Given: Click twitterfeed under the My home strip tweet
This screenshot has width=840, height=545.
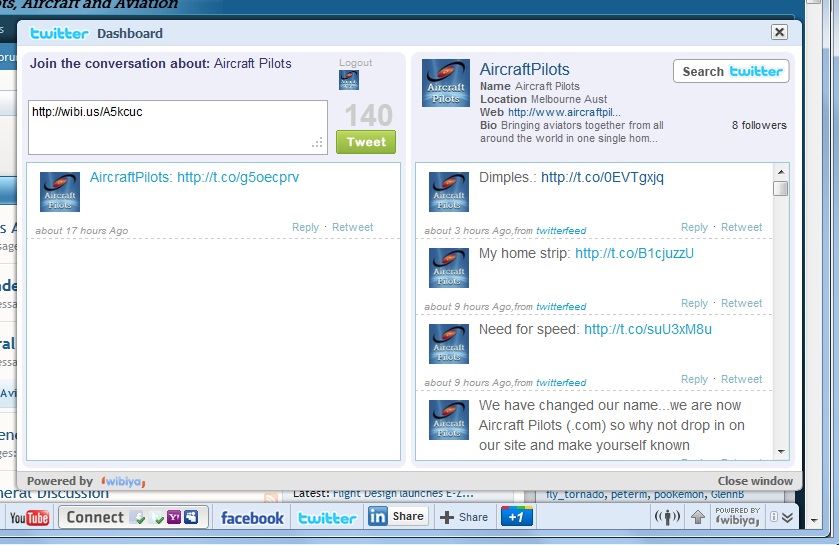Looking at the screenshot, I should 561,307.
